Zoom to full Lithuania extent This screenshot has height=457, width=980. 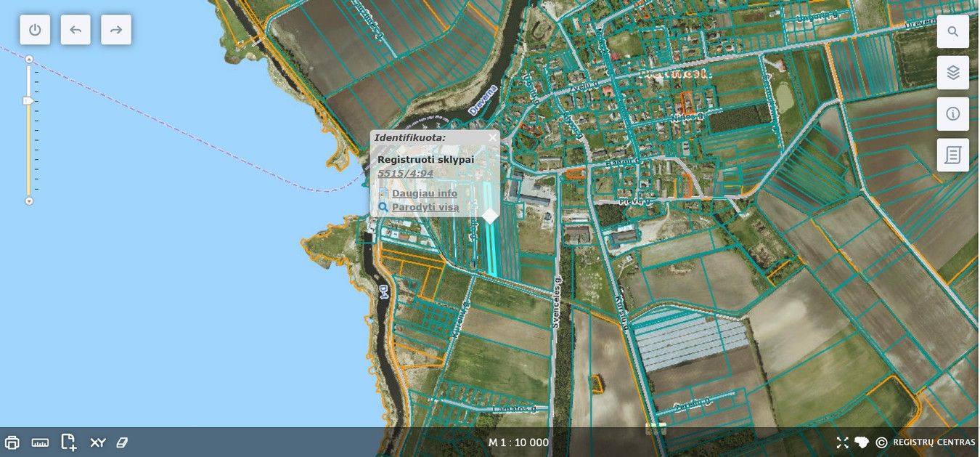pos(862,442)
